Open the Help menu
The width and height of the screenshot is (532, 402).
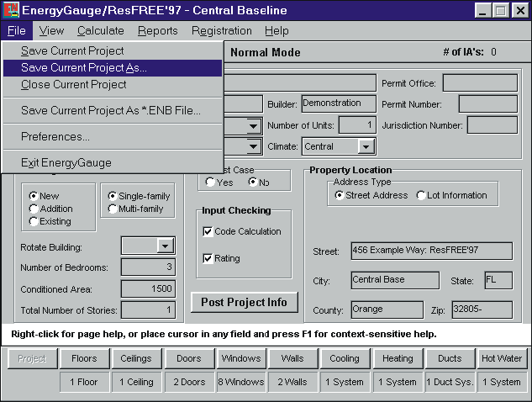point(277,31)
